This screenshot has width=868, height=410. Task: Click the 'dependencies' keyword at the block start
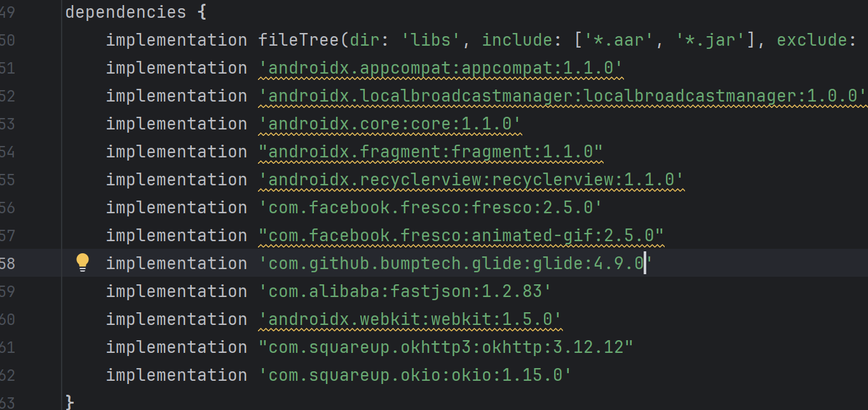click(x=126, y=12)
